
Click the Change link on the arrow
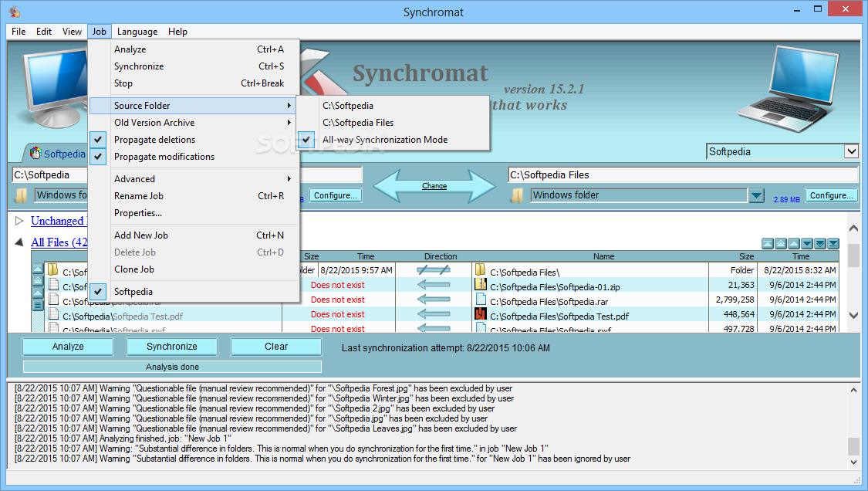(434, 186)
